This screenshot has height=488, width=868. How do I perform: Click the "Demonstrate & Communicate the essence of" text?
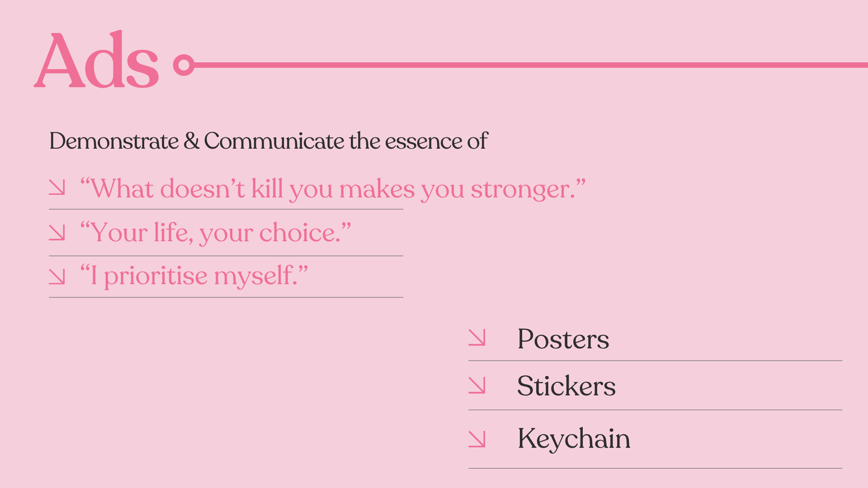(269, 141)
